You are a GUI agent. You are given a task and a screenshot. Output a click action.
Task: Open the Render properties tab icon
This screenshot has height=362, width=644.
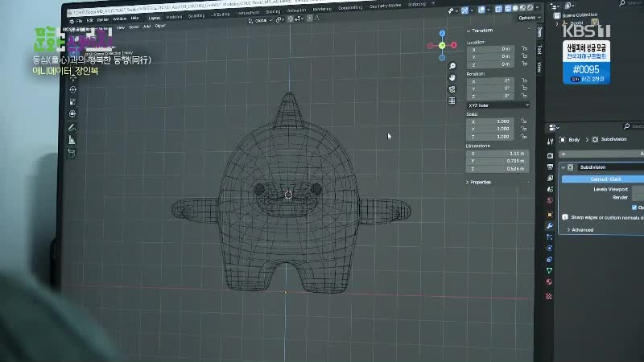pos(550,155)
